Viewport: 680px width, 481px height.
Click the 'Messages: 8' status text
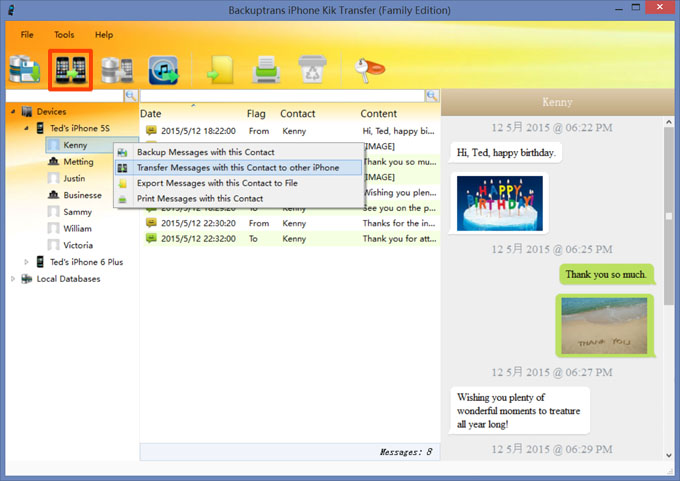(x=405, y=452)
